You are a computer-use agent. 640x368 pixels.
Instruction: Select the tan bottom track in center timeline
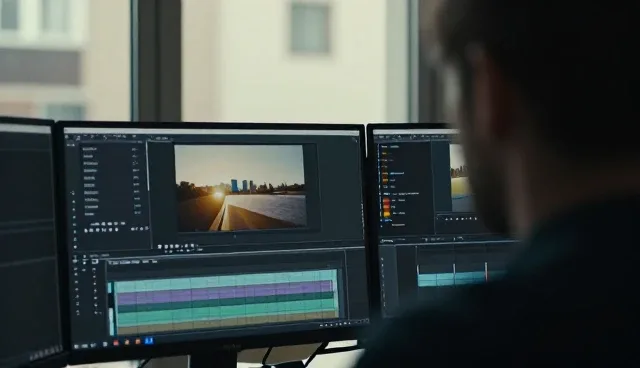227,323
